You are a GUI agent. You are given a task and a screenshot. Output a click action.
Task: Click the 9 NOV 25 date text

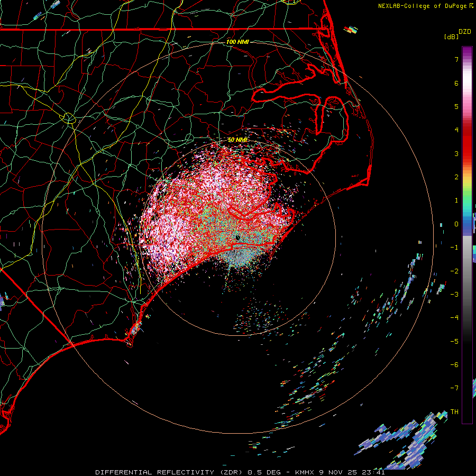pos(337,472)
